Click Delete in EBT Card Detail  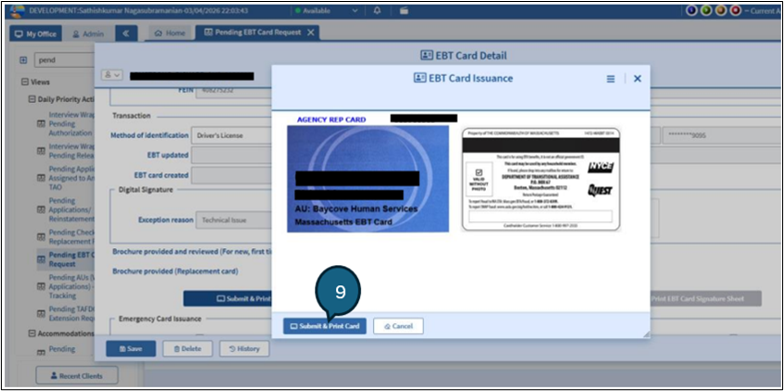click(188, 348)
